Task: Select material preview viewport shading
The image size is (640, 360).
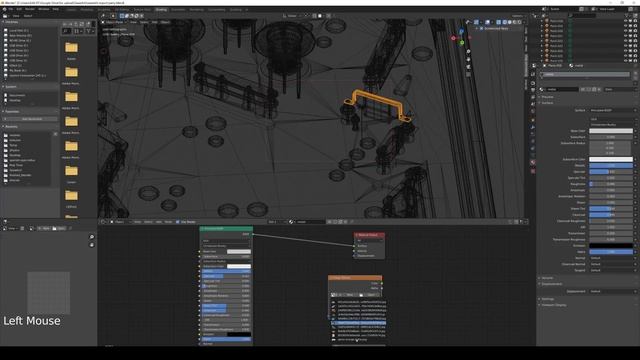Action: click(514, 22)
